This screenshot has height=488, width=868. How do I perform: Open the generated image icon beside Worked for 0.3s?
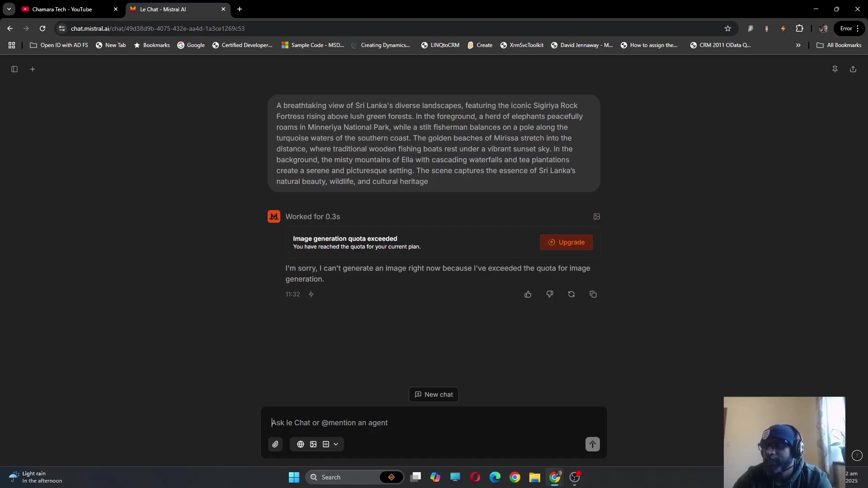(x=597, y=216)
